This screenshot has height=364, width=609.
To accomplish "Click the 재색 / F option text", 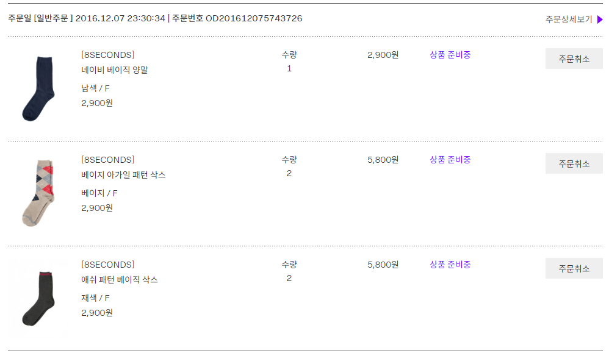I will 95,298.
